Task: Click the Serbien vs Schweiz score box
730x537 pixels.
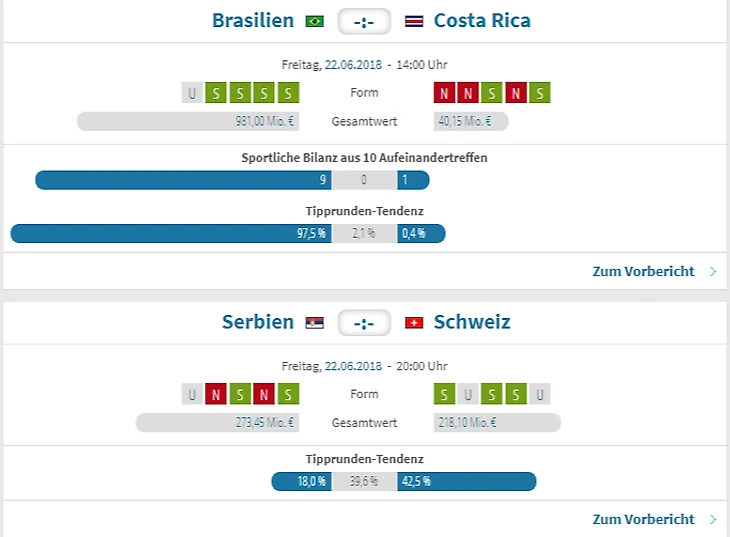Action: [364, 323]
